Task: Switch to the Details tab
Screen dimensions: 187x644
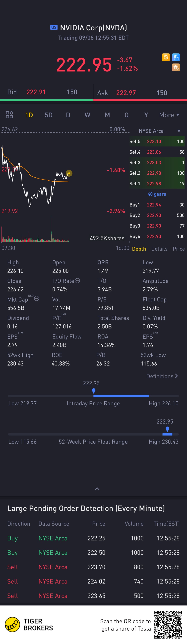Action: tap(159, 249)
